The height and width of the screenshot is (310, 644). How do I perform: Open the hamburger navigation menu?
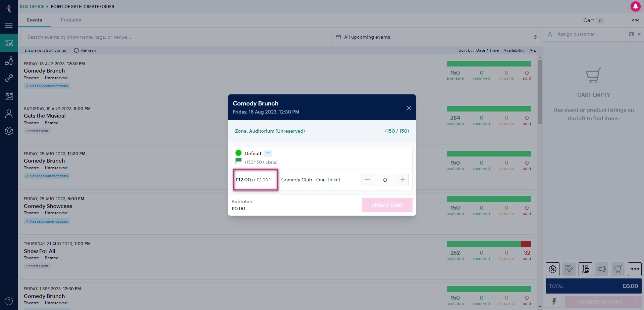(x=9, y=25)
